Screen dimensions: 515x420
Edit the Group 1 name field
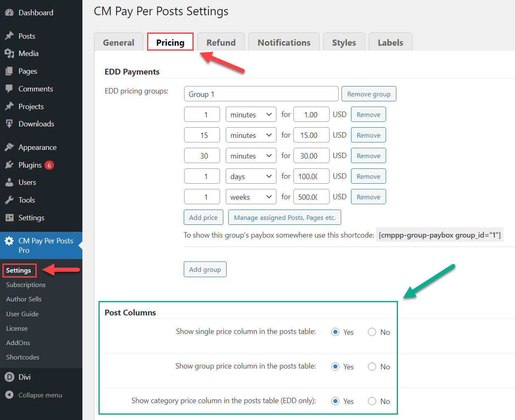tap(261, 94)
